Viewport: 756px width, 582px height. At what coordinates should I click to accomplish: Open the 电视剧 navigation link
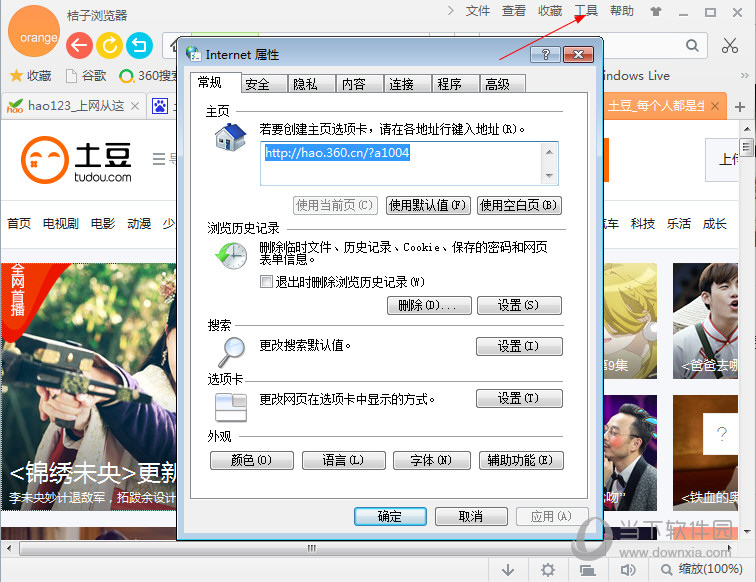pyautogui.click(x=61, y=224)
